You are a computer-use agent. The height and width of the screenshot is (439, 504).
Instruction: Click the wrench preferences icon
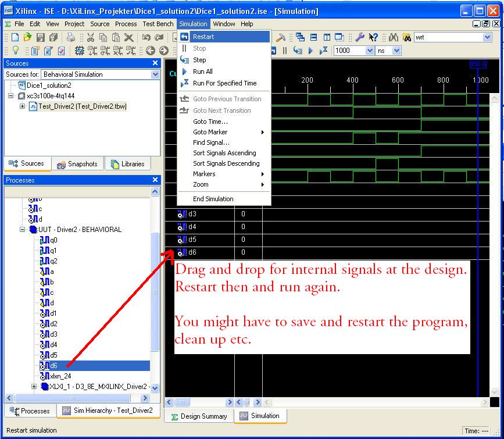coord(360,37)
